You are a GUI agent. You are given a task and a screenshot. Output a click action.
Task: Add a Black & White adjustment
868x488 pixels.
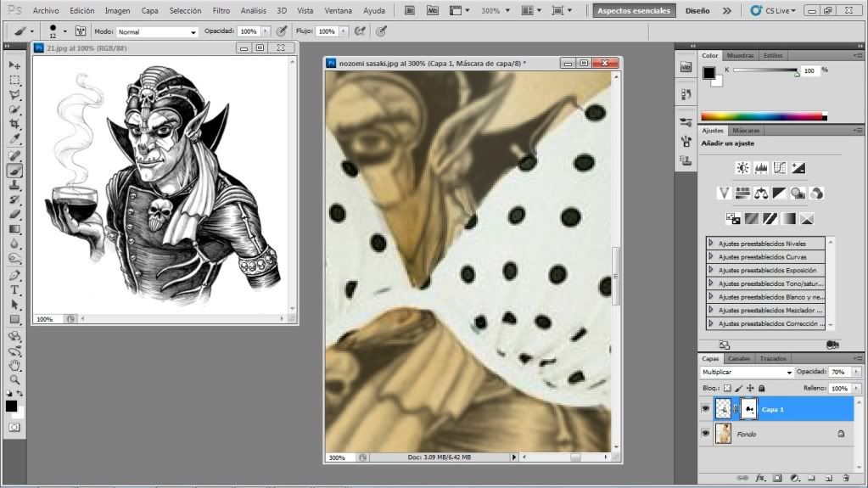click(780, 194)
